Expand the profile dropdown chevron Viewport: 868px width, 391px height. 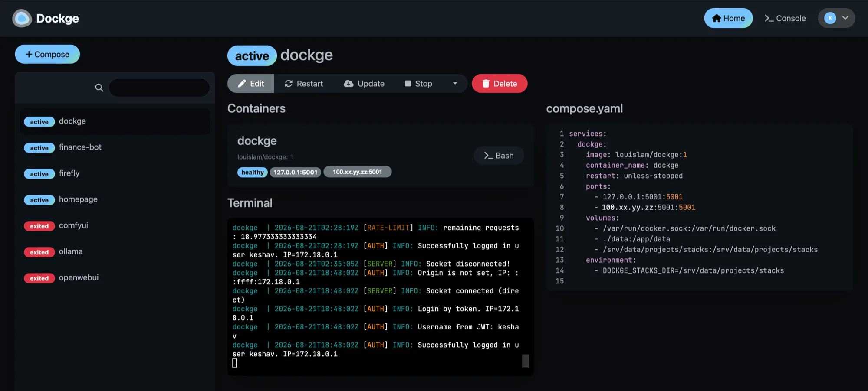click(845, 18)
